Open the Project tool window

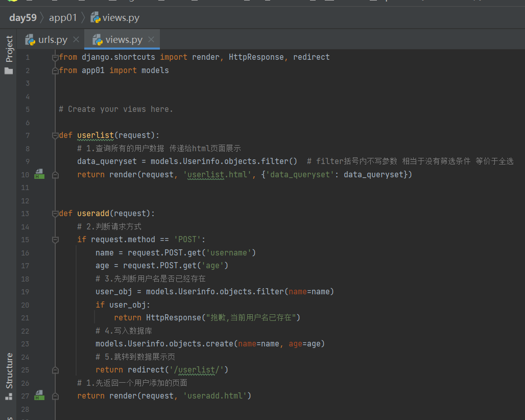click(x=9, y=49)
